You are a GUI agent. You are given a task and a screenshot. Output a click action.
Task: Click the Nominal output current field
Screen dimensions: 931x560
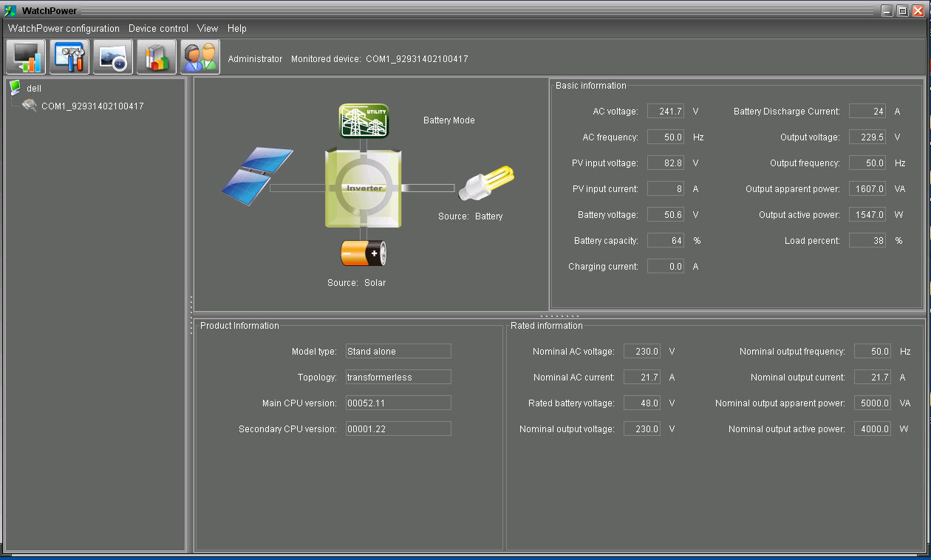pos(873,377)
